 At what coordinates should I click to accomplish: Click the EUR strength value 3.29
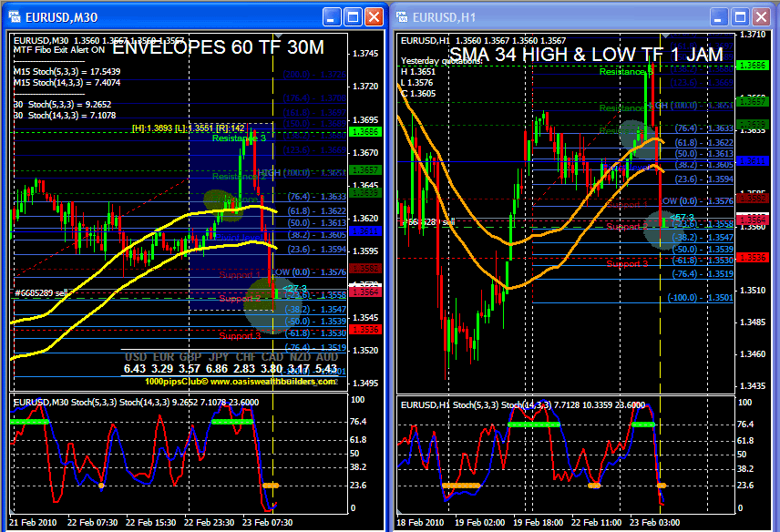point(162,369)
